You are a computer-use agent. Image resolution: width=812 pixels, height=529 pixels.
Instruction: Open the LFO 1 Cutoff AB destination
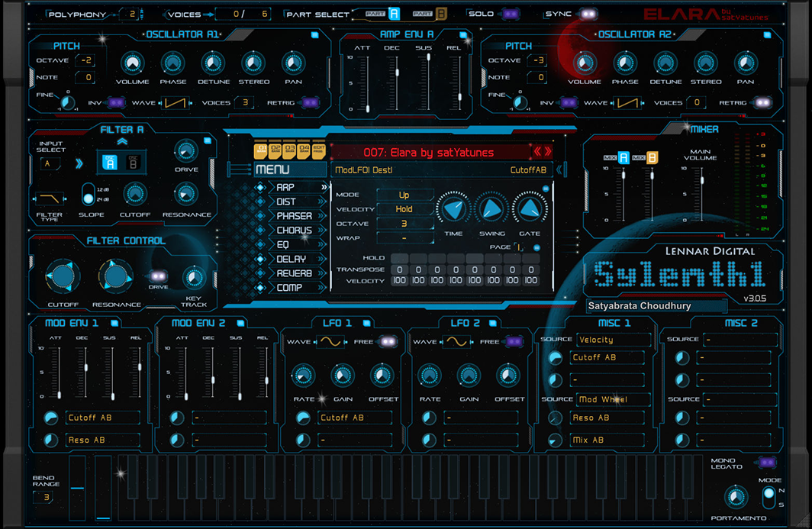[x=355, y=418]
